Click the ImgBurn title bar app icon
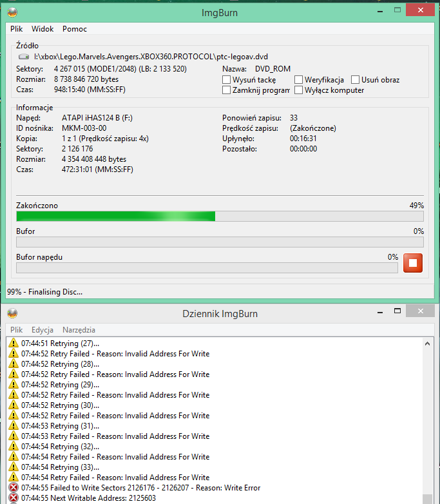The image size is (440, 504). coord(12,12)
